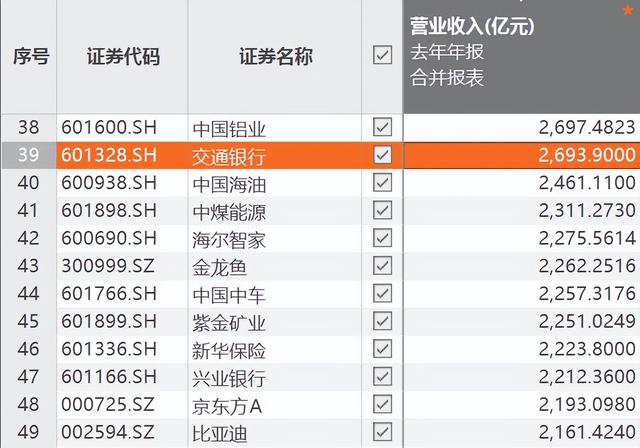Viewport: 640px width, 448px height.
Task: Select security code 601336.SH
Action: coord(109,349)
